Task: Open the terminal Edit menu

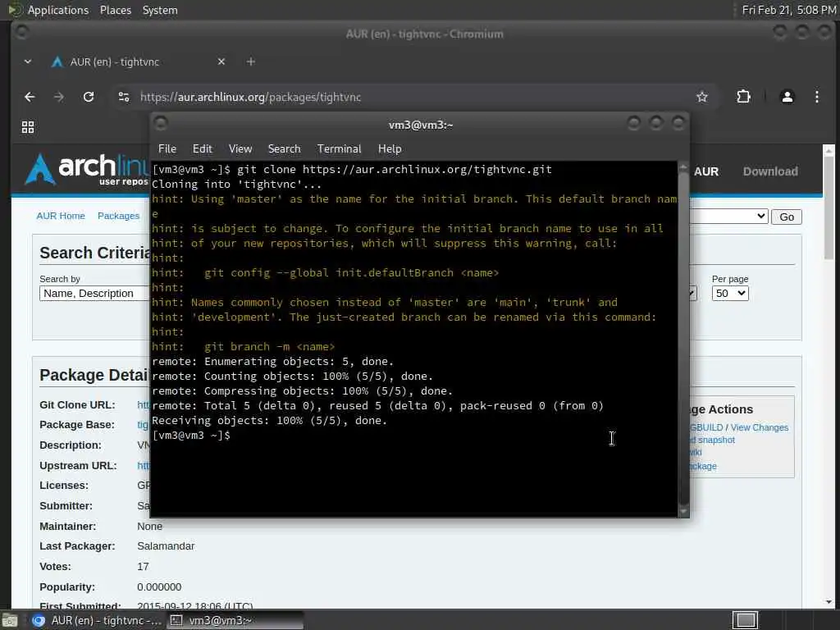Action: (x=203, y=149)
